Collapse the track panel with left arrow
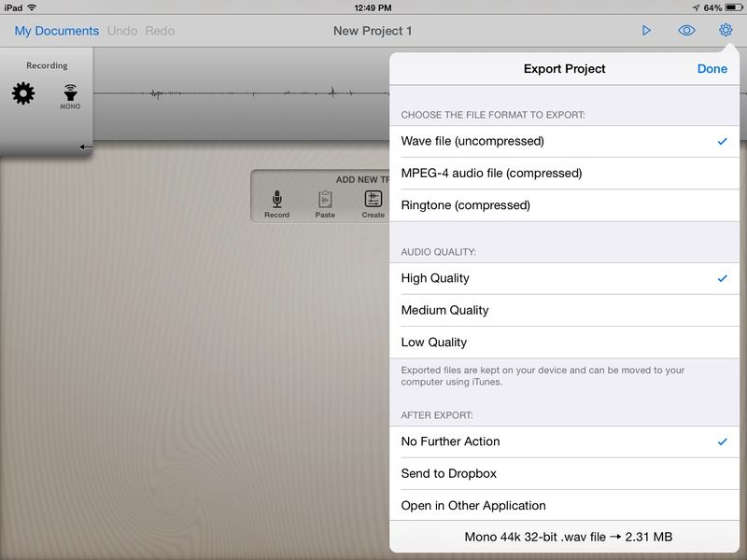This screenshot has width=747, height=560. click(x=86, y=147)
